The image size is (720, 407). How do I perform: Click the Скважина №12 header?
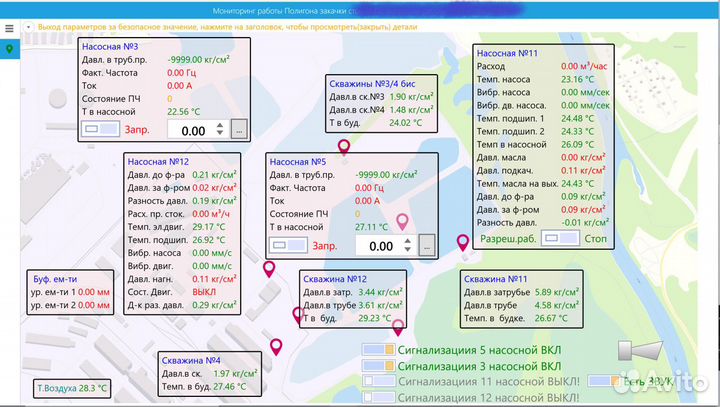pyautogui.click(x=335, y=279)
